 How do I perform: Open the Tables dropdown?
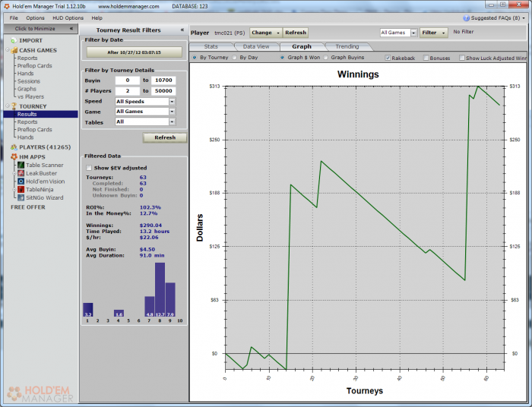click(x=172, y=121)
